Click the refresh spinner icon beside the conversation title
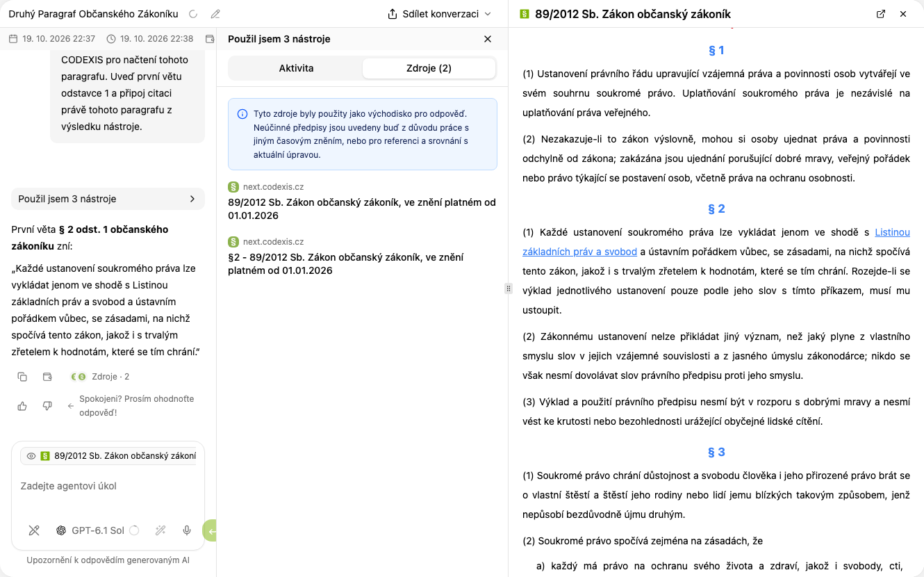Screen dimensions: 924x577 [x=193, y=14]
